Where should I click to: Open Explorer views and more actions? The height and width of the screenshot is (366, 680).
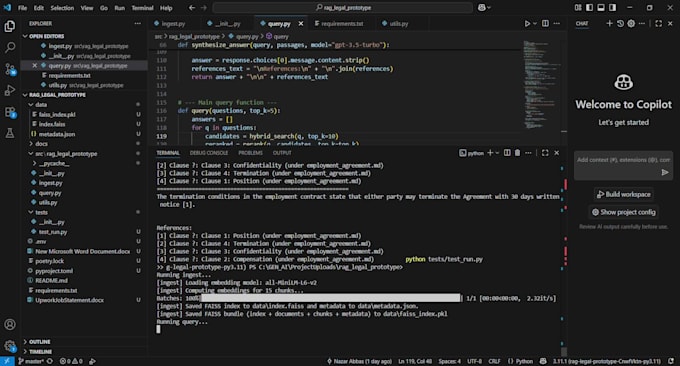[137, 23]
